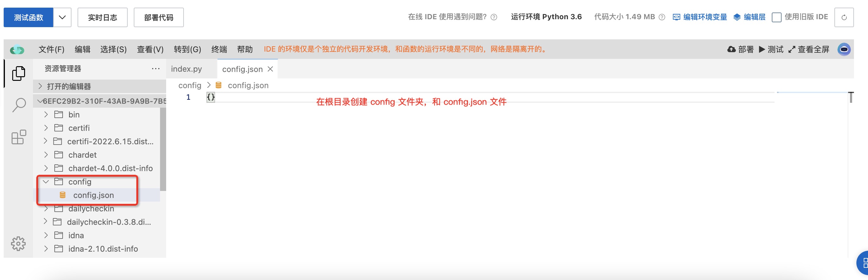Screen dimensions: 868x280
Task: Click the 运行环境 Python 3.6 label
Action: coord(546,17)
